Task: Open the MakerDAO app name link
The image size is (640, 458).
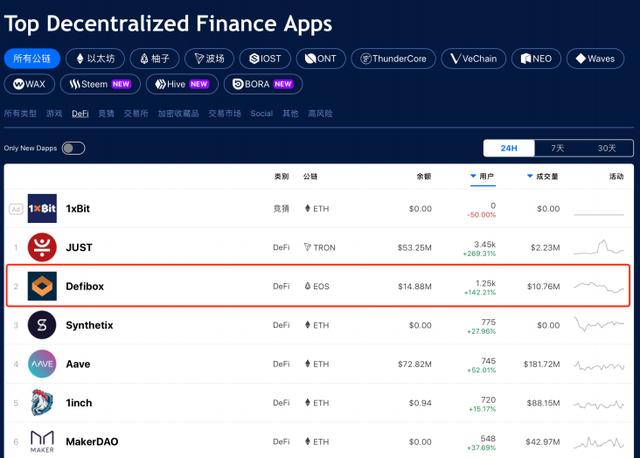Action: pos(92,441)
